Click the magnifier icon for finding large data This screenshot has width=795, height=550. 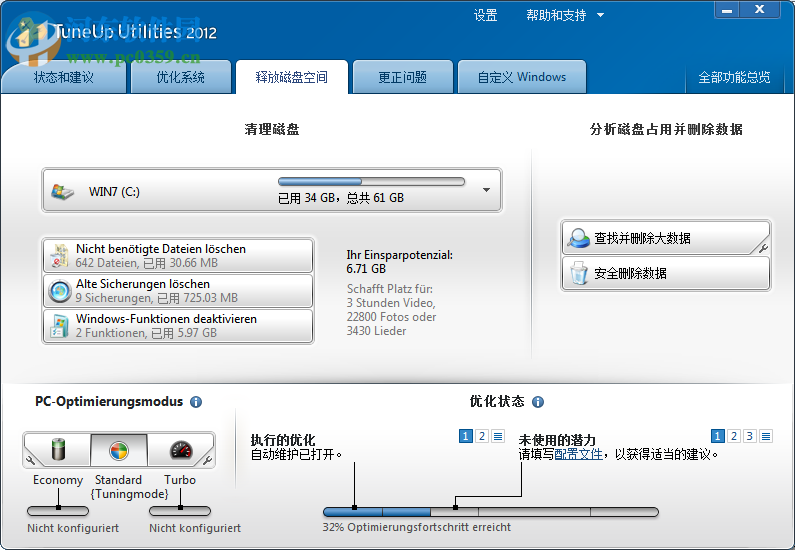point(578,238)
